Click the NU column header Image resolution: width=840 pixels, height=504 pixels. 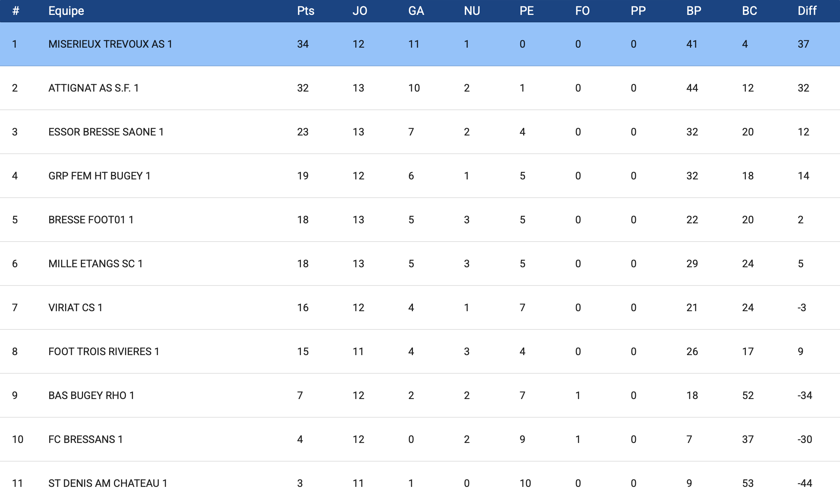tap(472, 11)
